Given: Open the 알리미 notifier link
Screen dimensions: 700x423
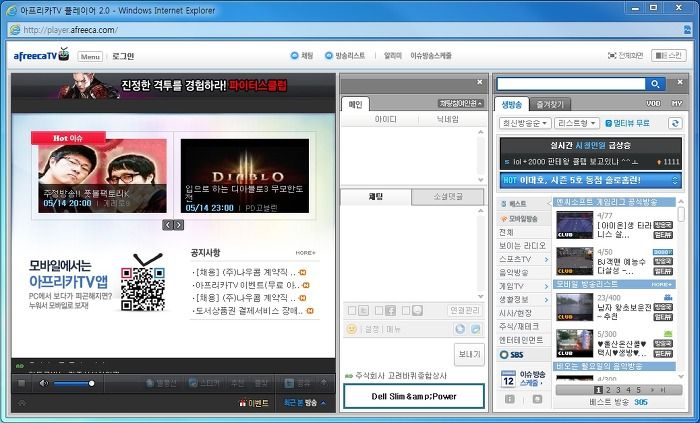Looking at the screenshot, I should pyautogui.click(x=393, y=56).
